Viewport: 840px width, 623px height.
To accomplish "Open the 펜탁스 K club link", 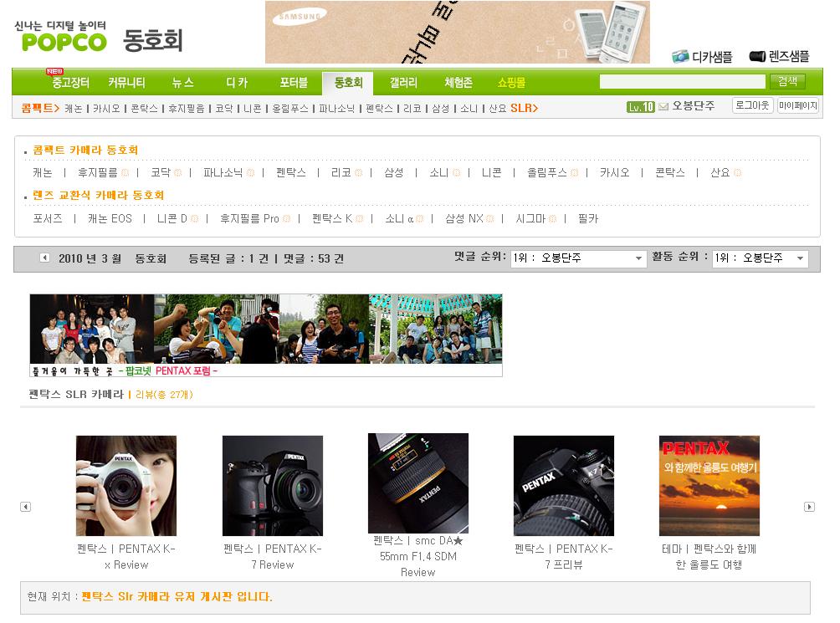I will coord(332,218).
